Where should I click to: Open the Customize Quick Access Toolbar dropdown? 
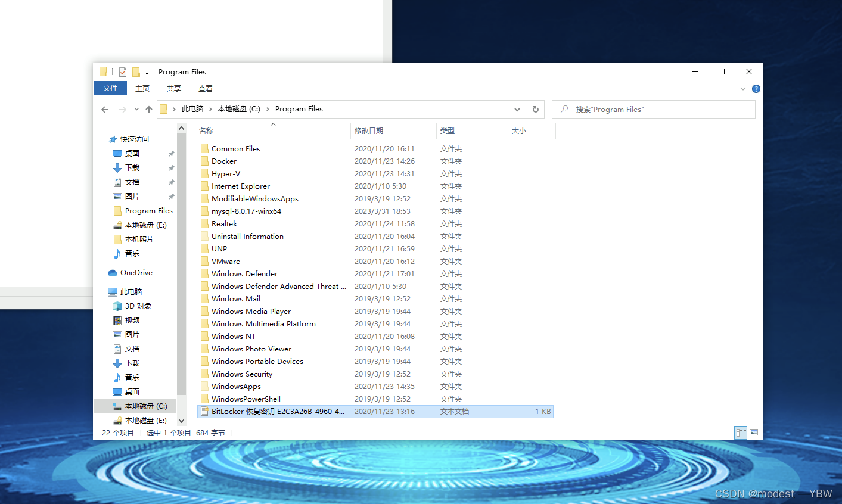click(x=147, y=73)
